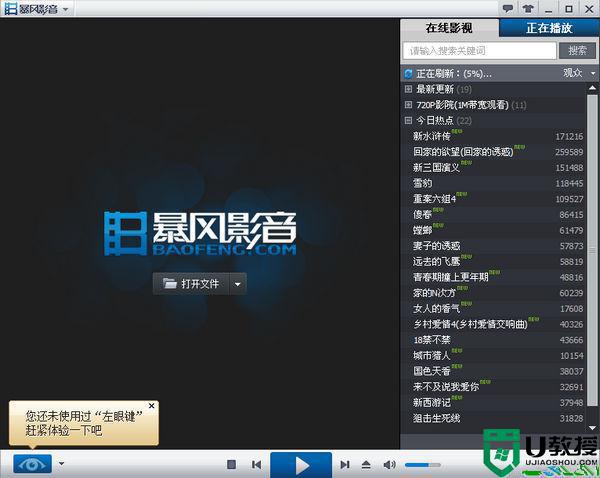This screenshot has height=478, width=600.
Task: Select 新水浒传 in the list
Action: [x=494, y=136]
